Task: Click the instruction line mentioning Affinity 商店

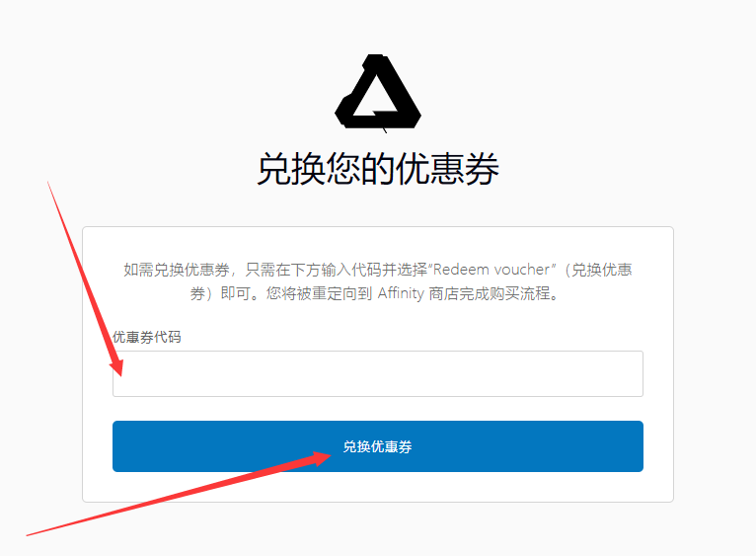Action: 374,293
